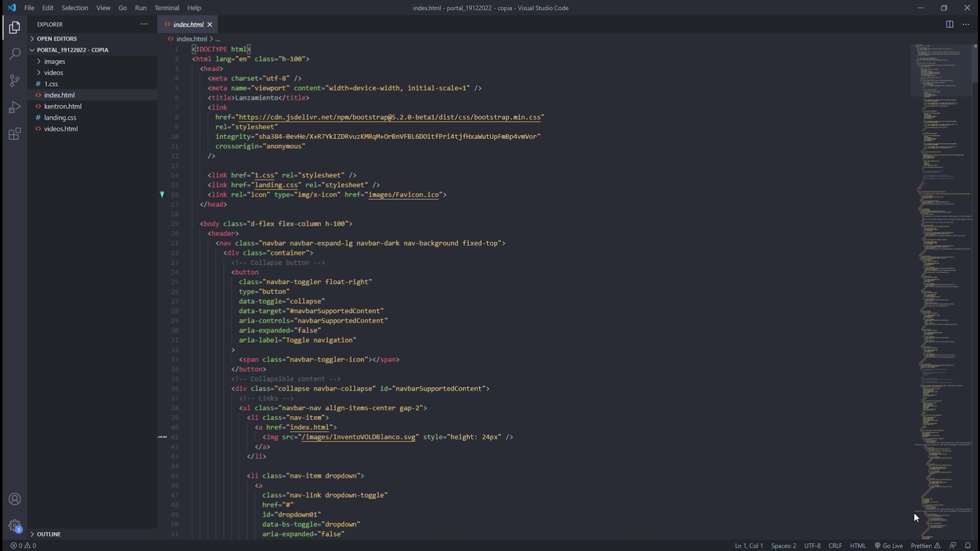Open the Terminal menu
The width and height of the screenshot is (980, 551).
(x=166, y=8)
